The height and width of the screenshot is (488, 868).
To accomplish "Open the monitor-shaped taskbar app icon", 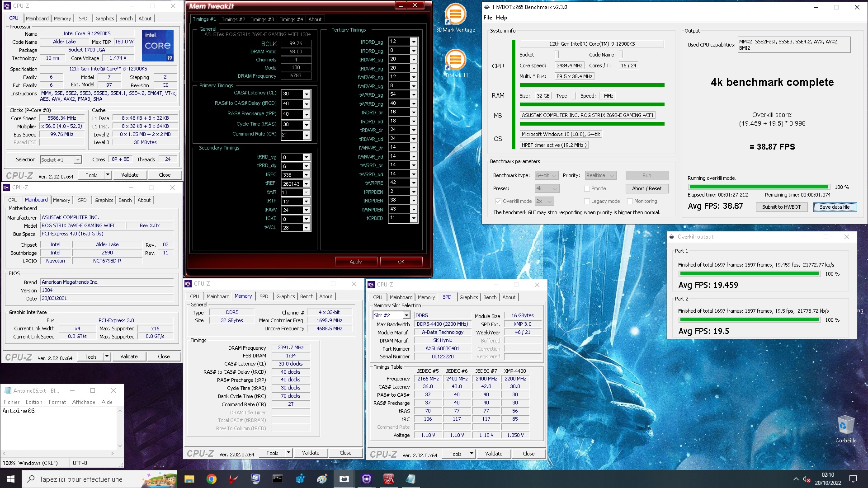I will [255, 479].
